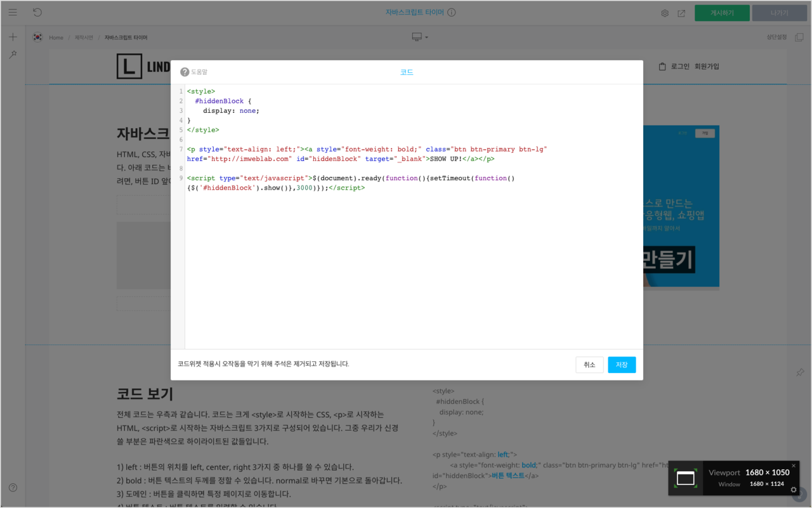Viewport: 812px width, 508px height.
Task: Click Window 1680 × 1124 readout
Action: coord(751,484)
